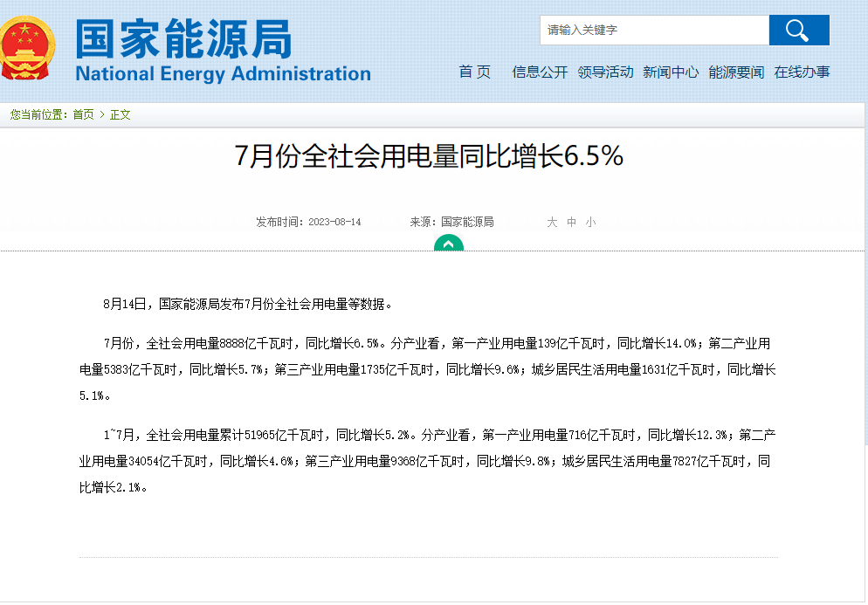Image resolution: width=868 pixels, height=605 pixels.
Task: Click the 正文 breadcrumb entry
Action: coord(120,114)
